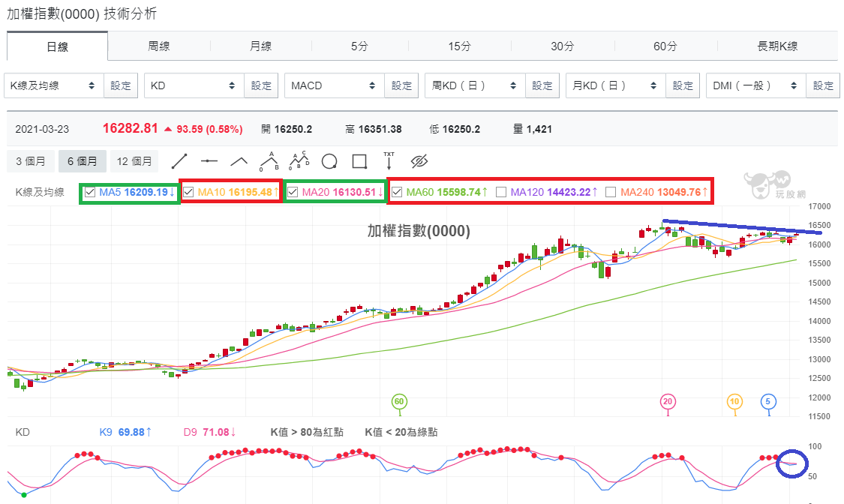Switch to the 5分 tab
The width and height of the screenshot is (844, 504).
coord(359,46)
